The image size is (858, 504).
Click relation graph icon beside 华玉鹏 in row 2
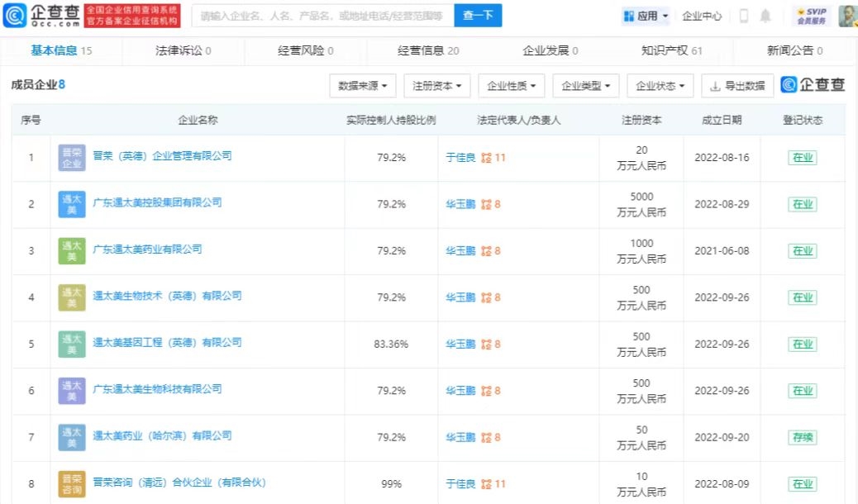pos(486,204)
